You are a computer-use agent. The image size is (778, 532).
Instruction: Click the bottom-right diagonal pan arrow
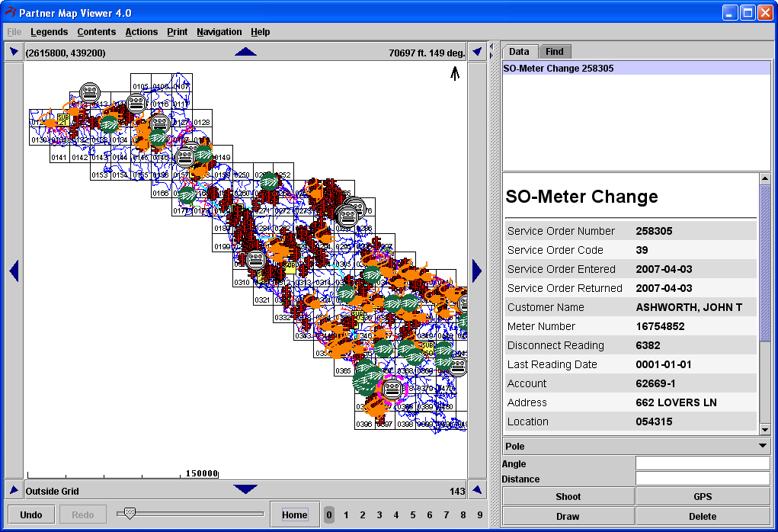click(477, 490)
